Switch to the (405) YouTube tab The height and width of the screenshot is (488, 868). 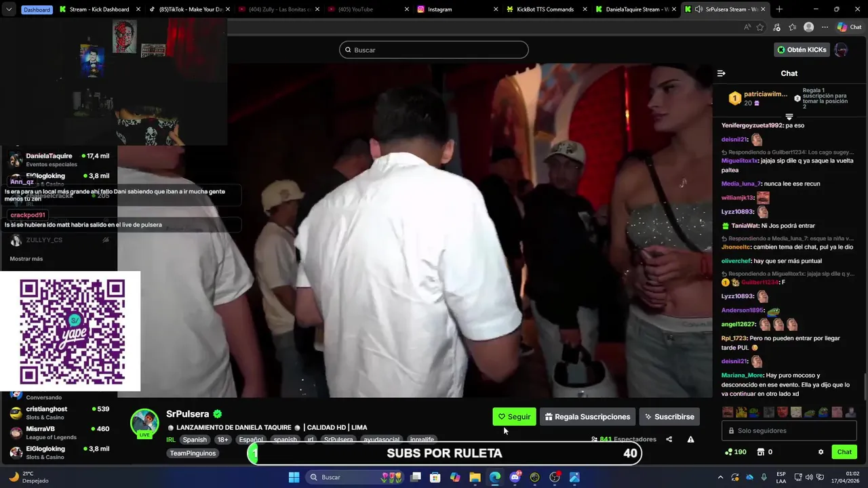[368, 9]
